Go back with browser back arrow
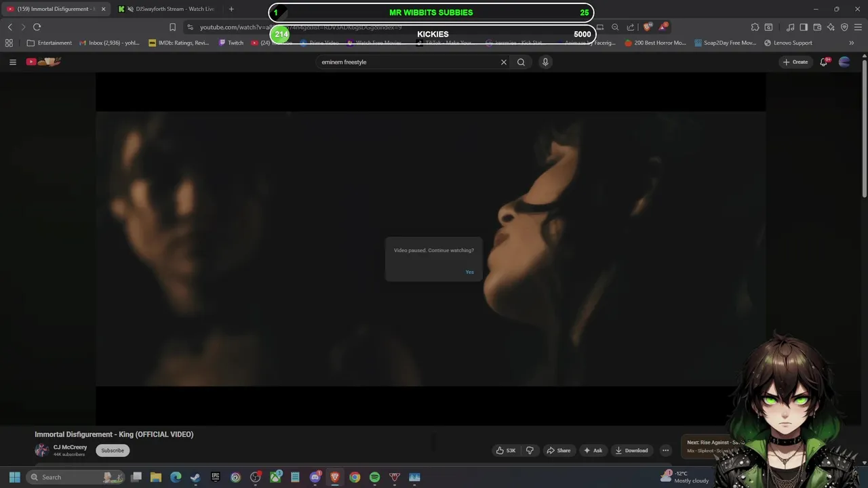This screenshot has width=868, height=488. tap(10, 27)
